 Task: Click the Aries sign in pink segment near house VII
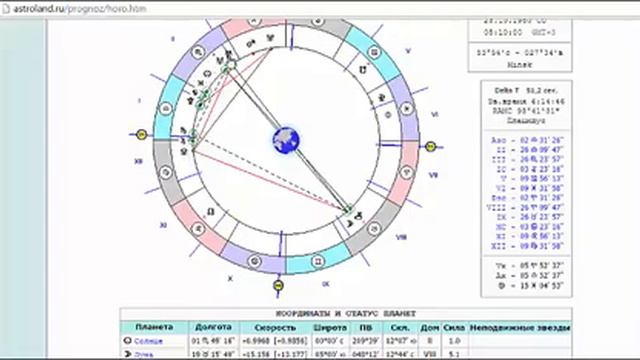[407, 172]
